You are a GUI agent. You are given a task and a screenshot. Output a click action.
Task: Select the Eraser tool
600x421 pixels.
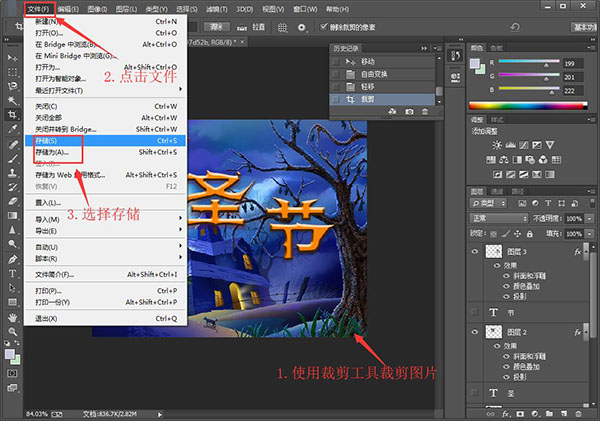12,201
